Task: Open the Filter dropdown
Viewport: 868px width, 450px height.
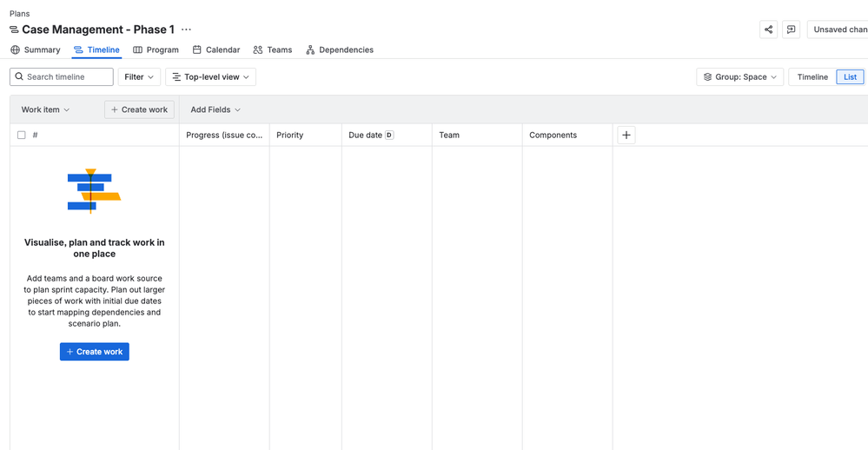Action: pos(139,77)
